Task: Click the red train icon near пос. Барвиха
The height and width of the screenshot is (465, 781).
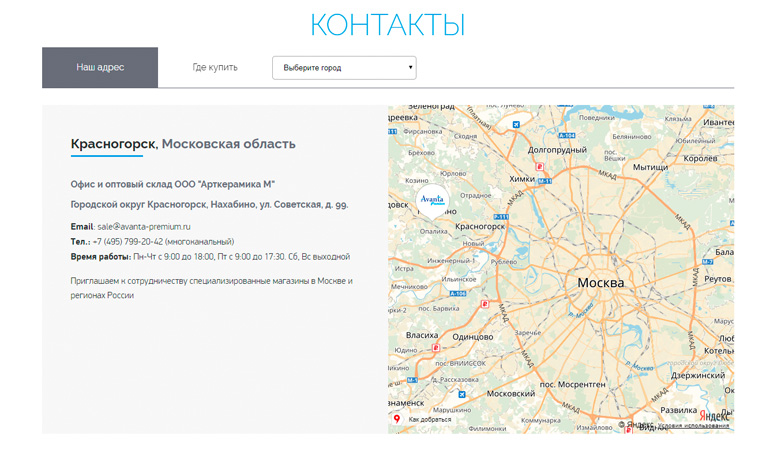Action: click(485, 304)
